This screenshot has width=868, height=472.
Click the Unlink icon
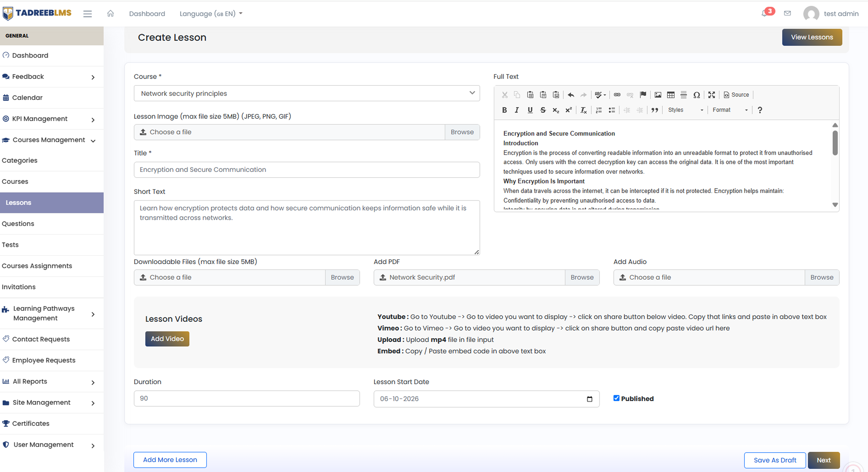(x=630, y=95)
